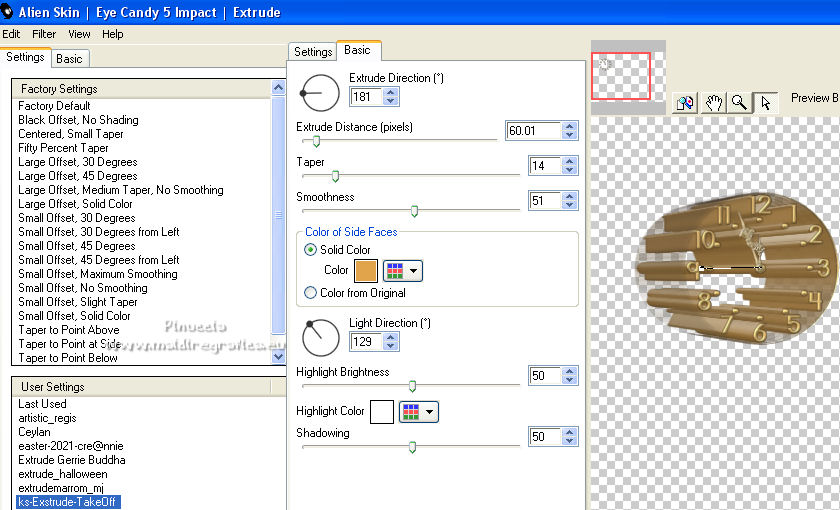This screenshot has width=840, height=510.
Task: Switch to the middle panel Basic tab
Action: [x=358, y=50]
